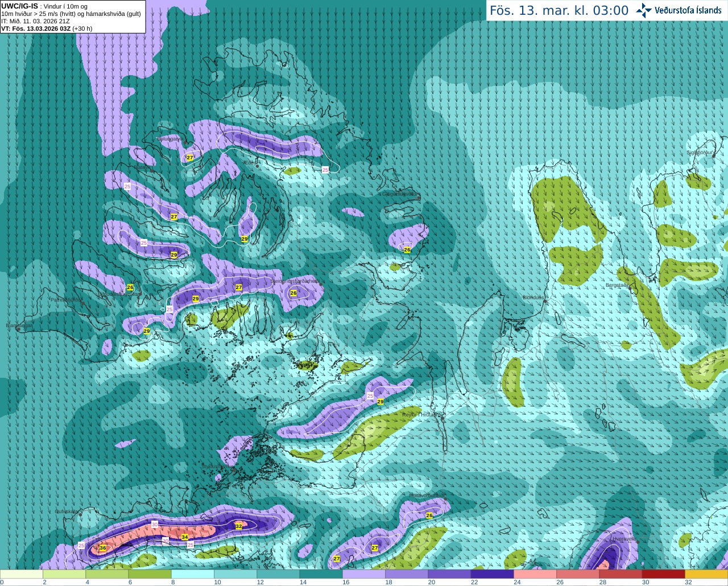This screenshot has width=728, height=586.
Task: Click the Bolungarvík station label
Action: [x=169, y=138]
